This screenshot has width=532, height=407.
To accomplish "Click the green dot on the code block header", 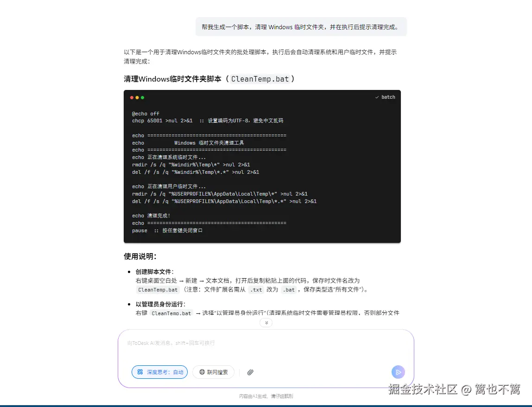I will click(x=141, y=97).
